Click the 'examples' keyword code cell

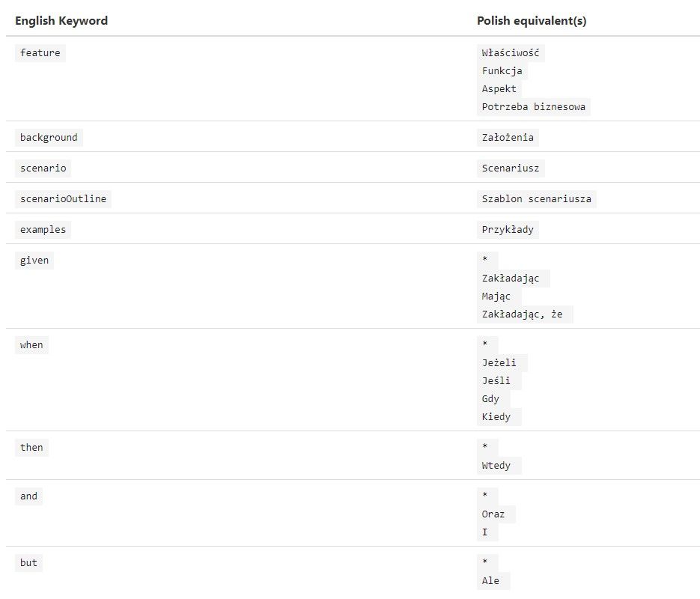43,230
